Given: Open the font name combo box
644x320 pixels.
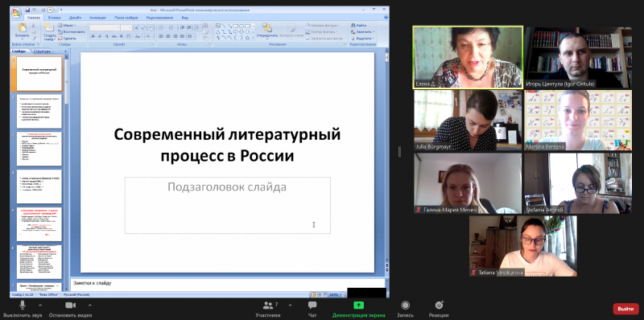Looking at the screenshot, I should point(105,27).
